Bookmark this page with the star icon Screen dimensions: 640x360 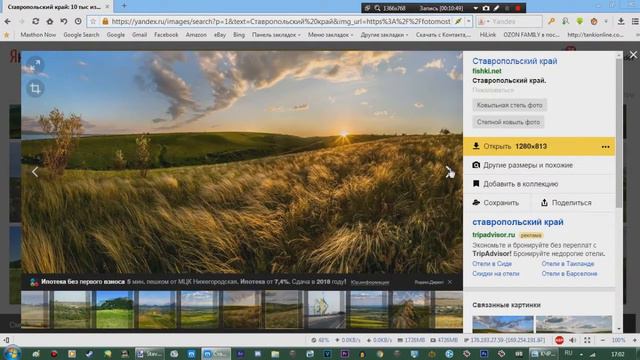(93, 21)
